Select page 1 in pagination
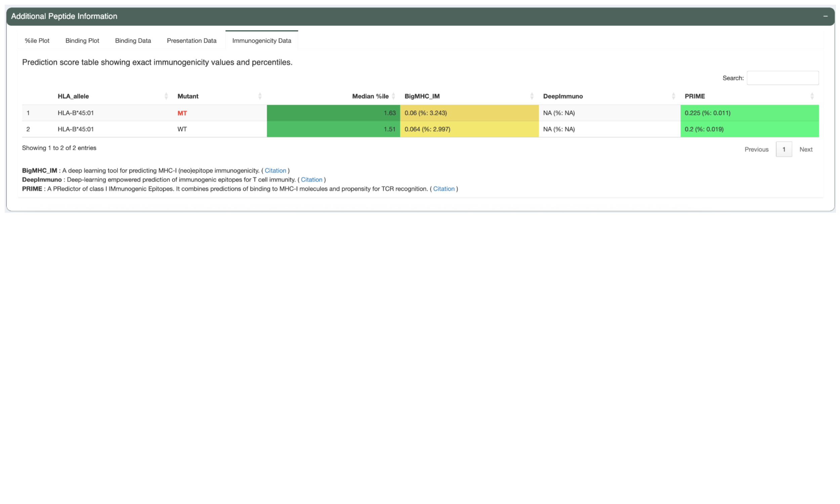Screen dimensions: 840x504 tap(784, 150)
